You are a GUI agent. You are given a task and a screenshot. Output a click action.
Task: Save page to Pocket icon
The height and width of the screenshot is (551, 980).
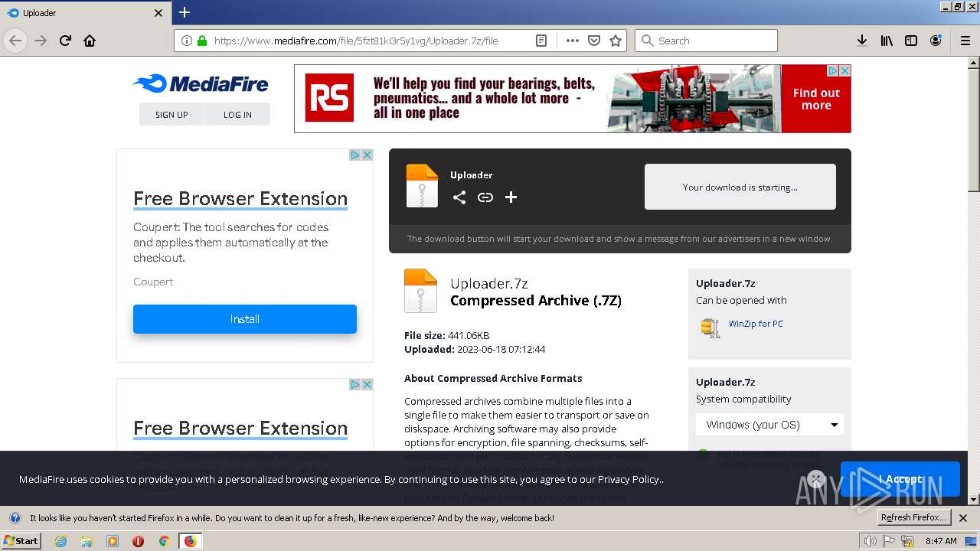(x=594, y=41)
